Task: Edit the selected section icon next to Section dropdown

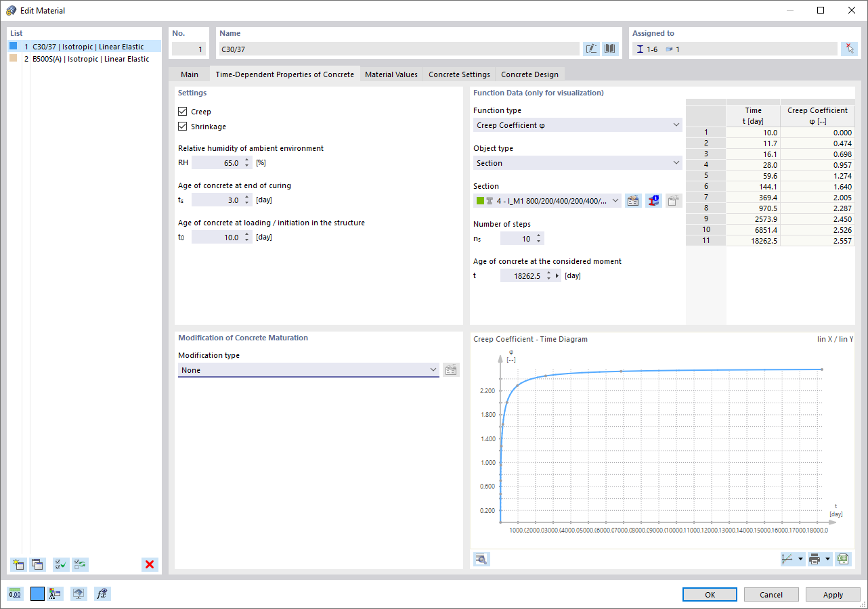Action: click(633, 200)
